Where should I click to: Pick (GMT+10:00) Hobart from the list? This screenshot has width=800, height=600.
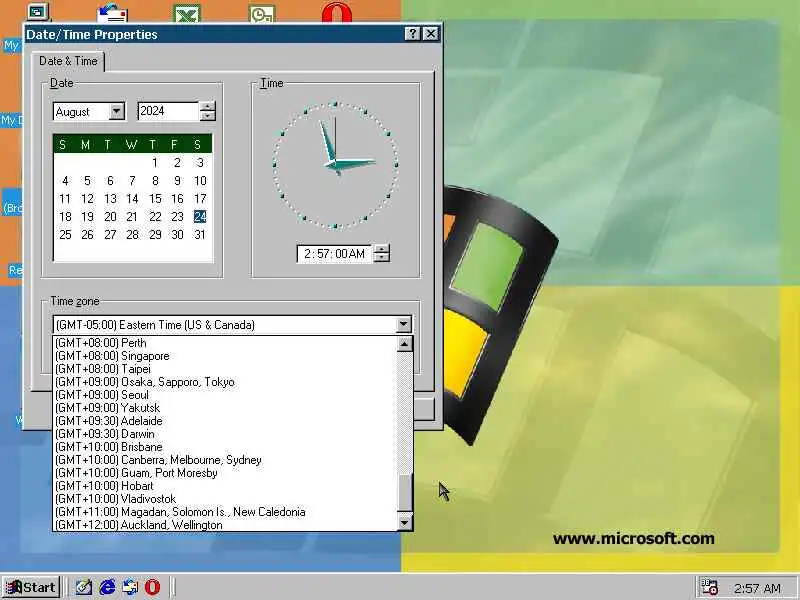tap(224, 486)
